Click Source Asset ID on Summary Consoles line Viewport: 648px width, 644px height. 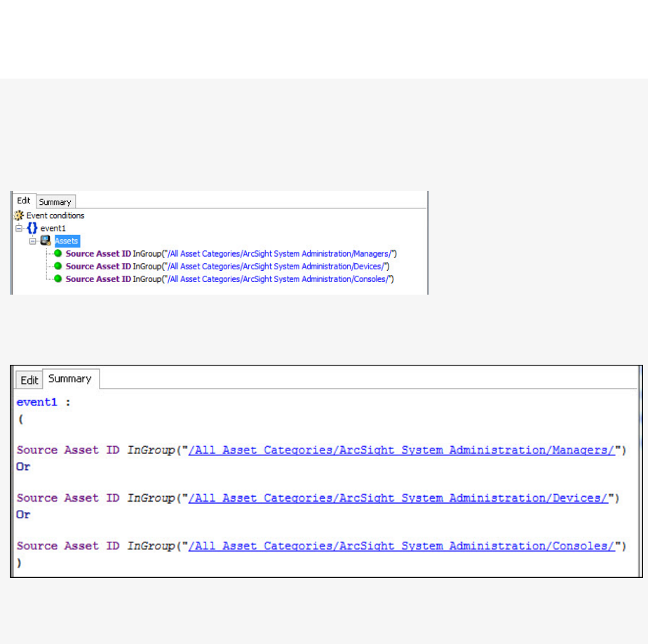(68, 546)
